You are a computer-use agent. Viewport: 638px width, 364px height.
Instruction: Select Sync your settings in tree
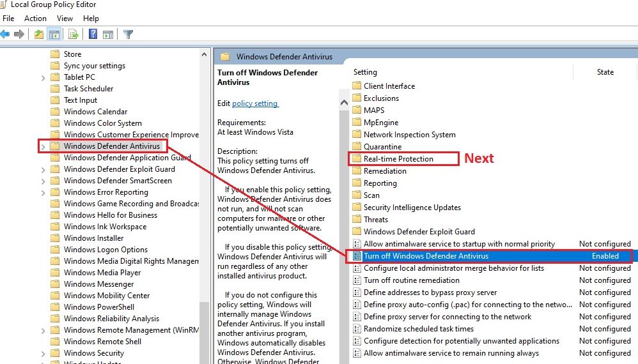[x=95, y=66]
